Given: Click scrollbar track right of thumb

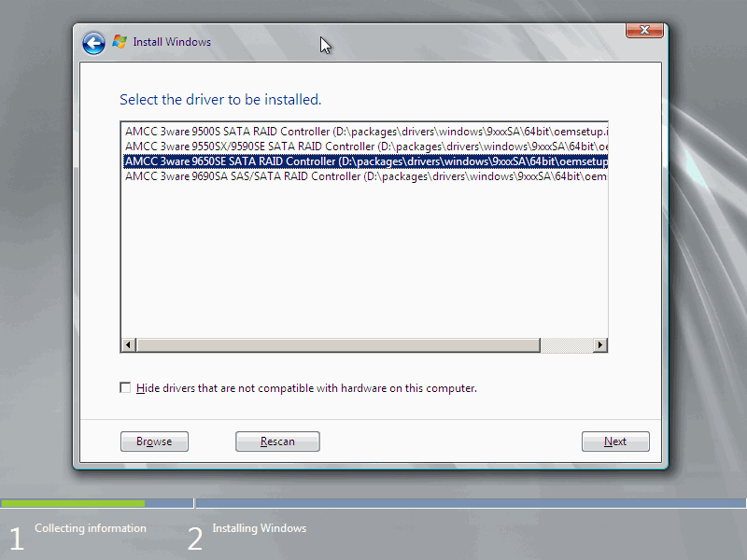Looking at the screenshot, I should coord(567,344).
